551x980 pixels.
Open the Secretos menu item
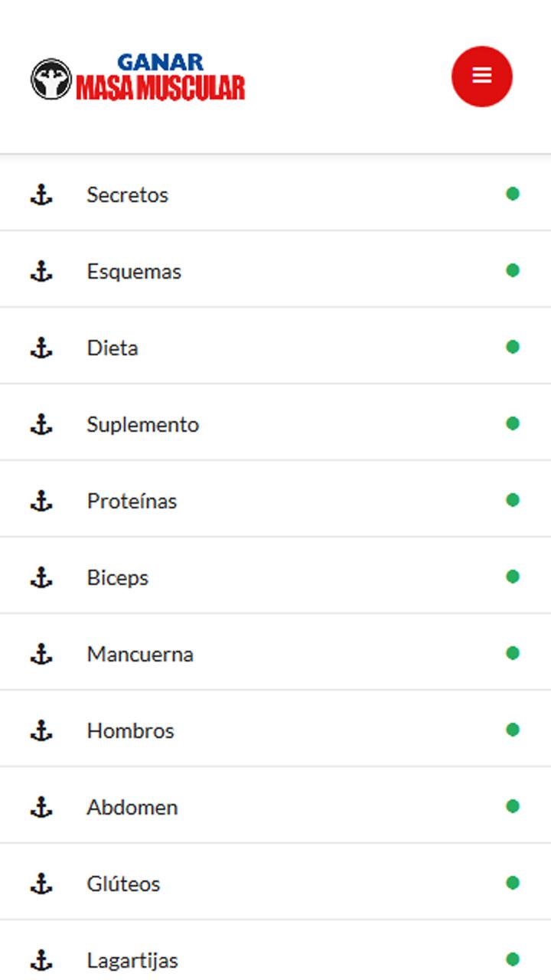[x=127, y=194]
